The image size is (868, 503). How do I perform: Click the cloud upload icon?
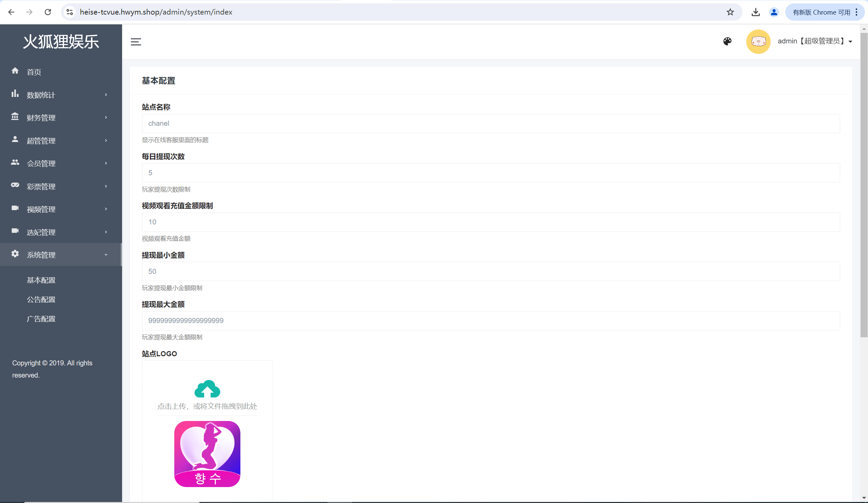tap(207, 389)
